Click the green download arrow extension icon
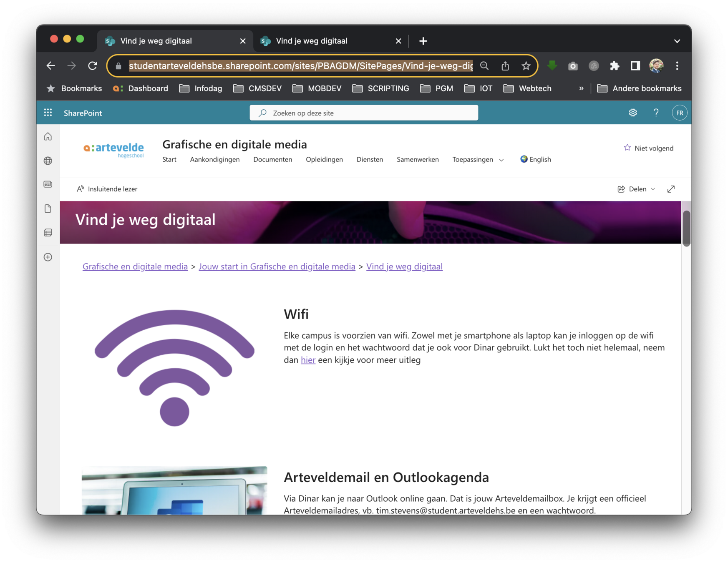The height and width of the screenshot is (563, 728). (552, 65)
